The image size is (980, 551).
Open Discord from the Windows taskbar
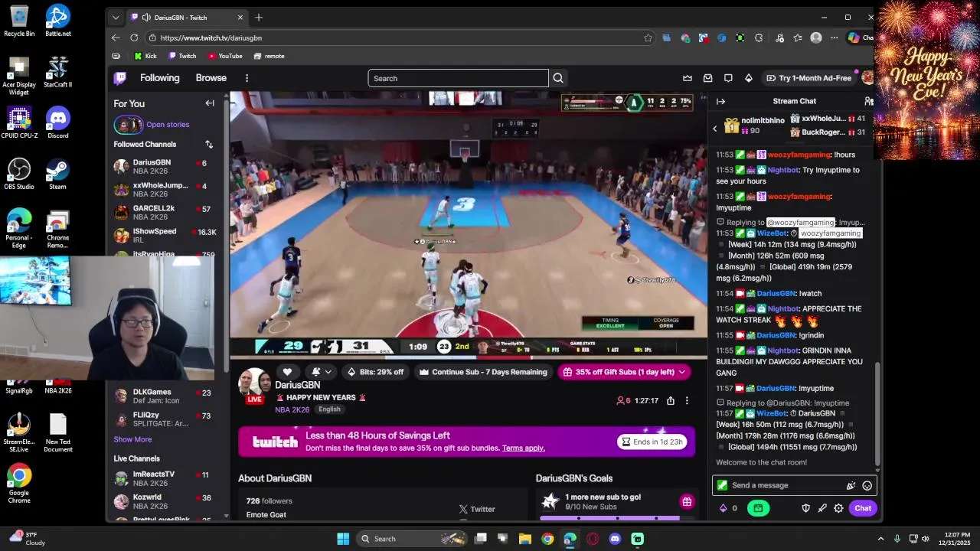(x=615, y=539)
